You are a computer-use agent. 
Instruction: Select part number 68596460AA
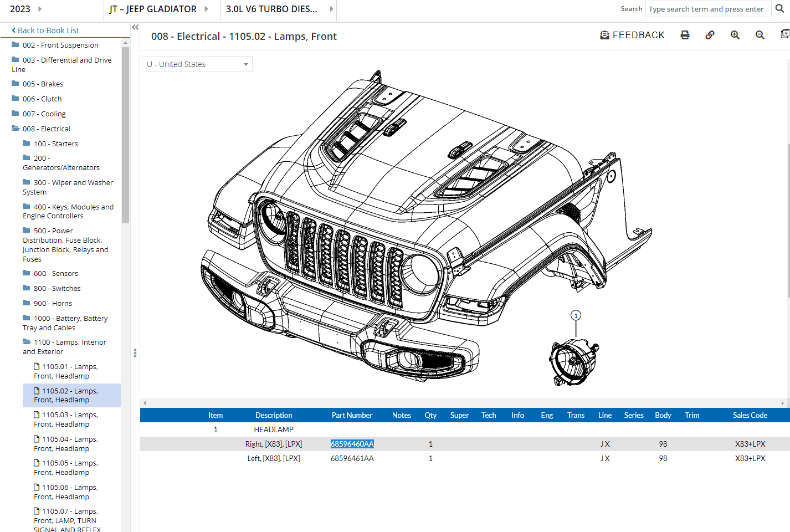pyautogui.click(x=352, y=444)
